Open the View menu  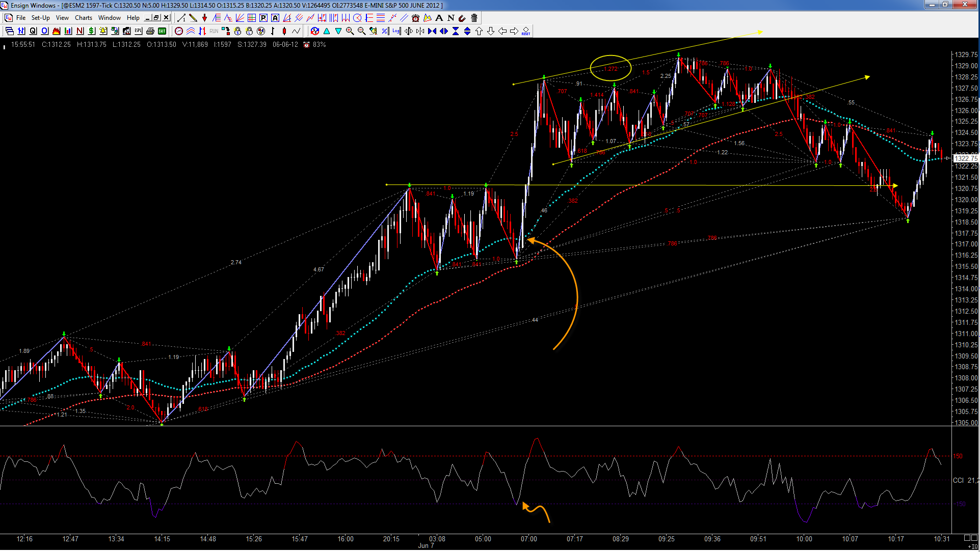(62, 18)
